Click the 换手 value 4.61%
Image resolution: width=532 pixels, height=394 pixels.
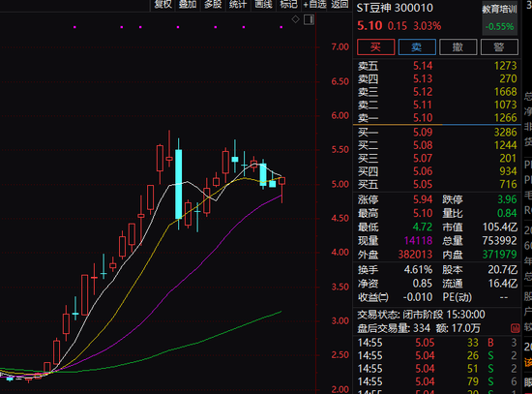(x=418, y=270)
